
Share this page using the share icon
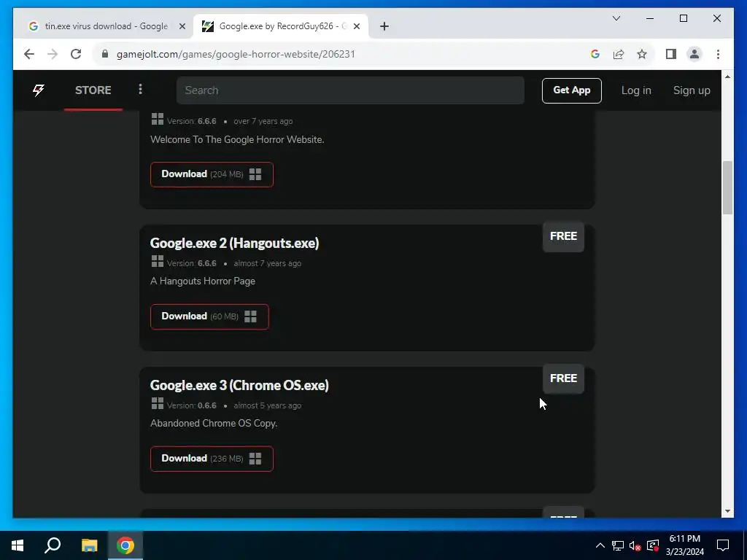(619, 54)
